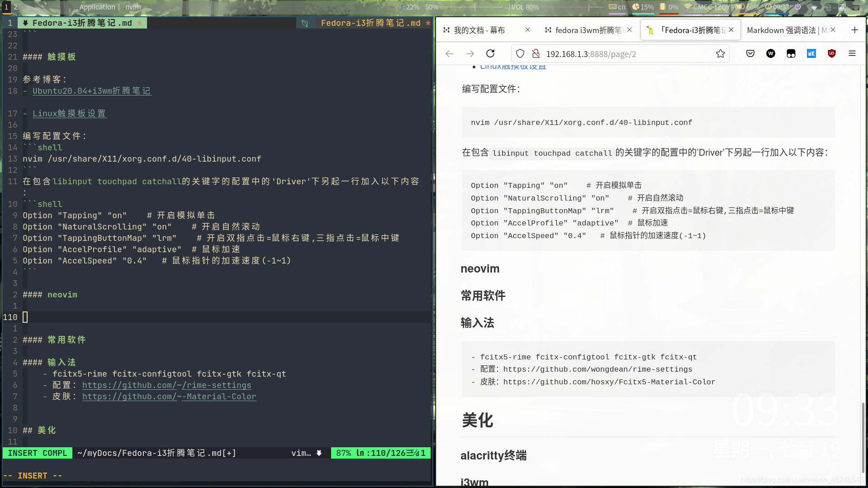Click the libinput touchpad catchall inline code
The height and width of the screenshot is (488, 868).
point(552,153)
